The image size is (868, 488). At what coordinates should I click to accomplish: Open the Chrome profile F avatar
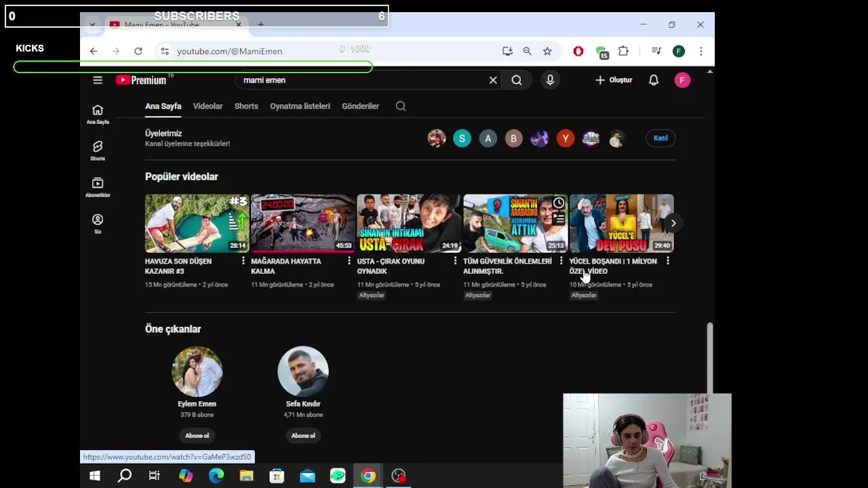679,51
